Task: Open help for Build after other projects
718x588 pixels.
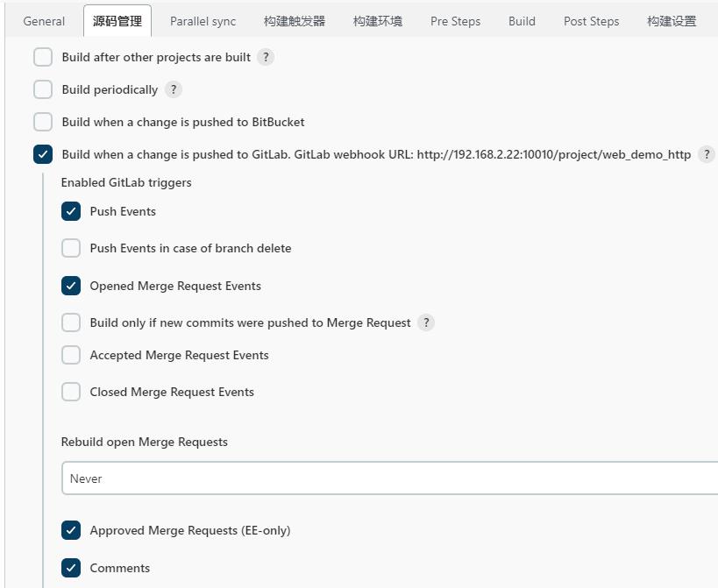Action: (x=265, y=57)
